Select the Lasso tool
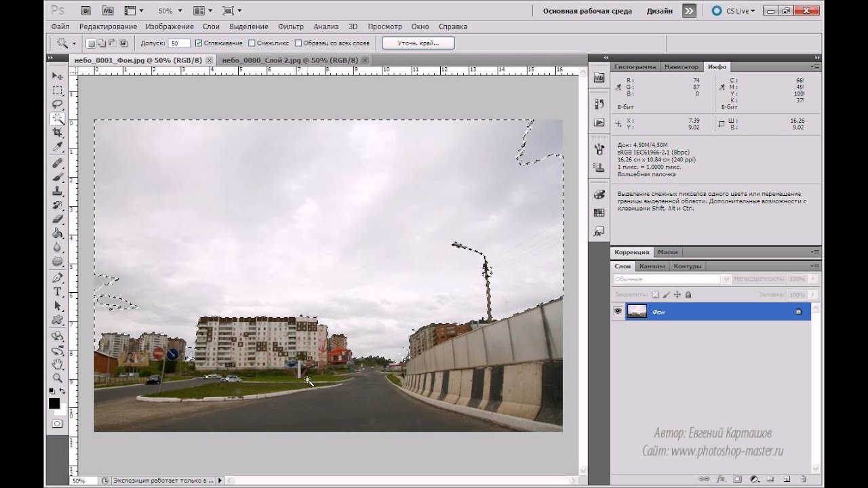The image size is (868, 488). (x=58, y=104)
